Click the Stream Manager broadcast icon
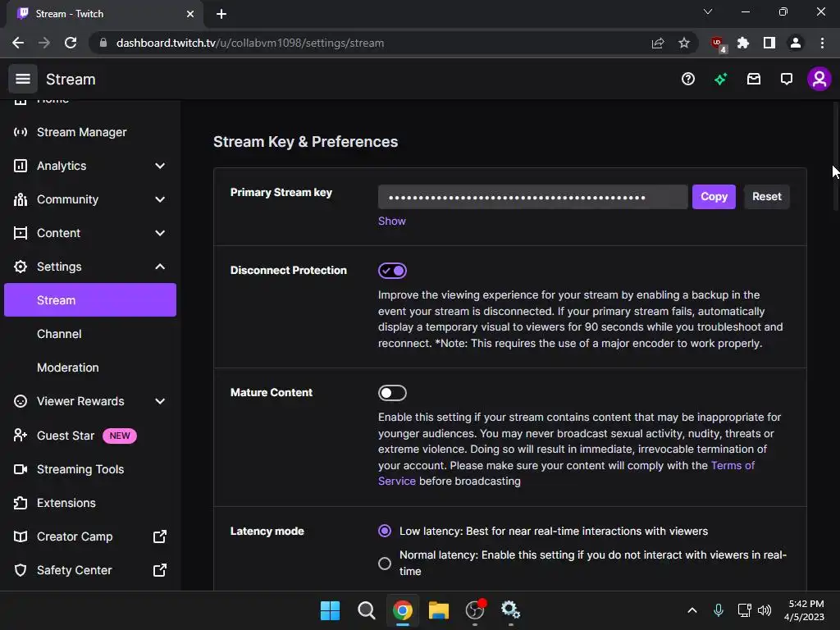The height and width of the screenshot is (630, 840). tap(21, 132)
